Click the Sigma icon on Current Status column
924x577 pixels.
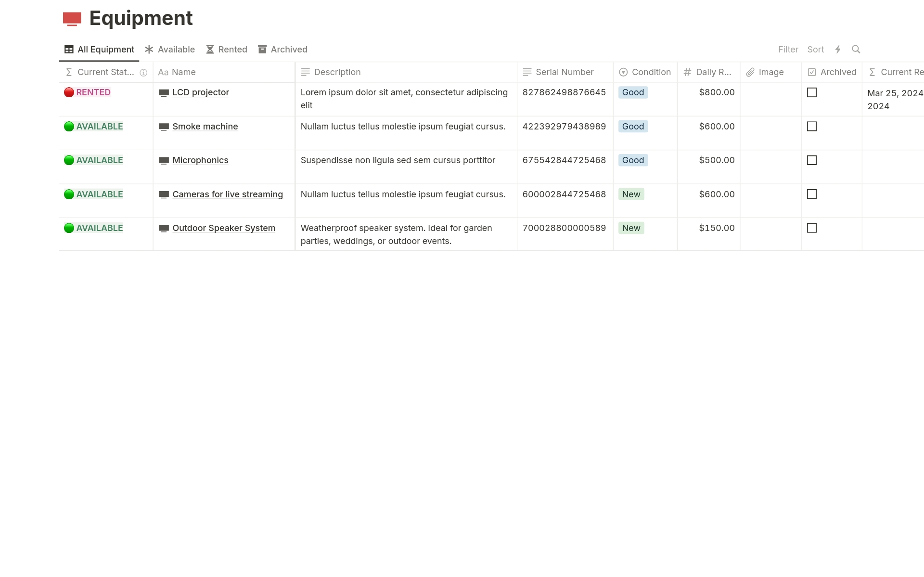pyautogui.click(x=69, y=72)
